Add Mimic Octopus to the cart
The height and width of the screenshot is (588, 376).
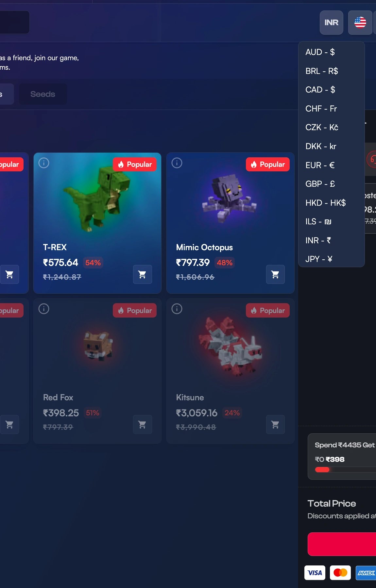[x=275, y=274]
